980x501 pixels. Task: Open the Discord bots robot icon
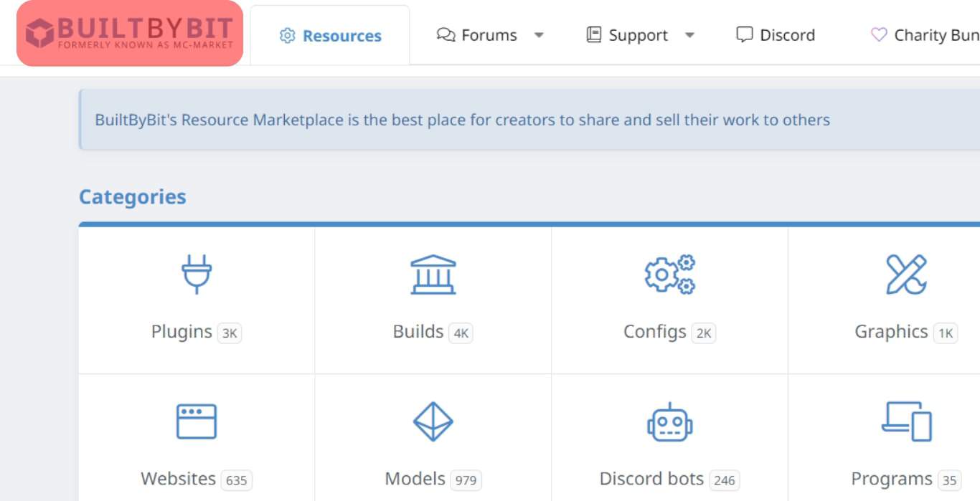coord(669,422)
